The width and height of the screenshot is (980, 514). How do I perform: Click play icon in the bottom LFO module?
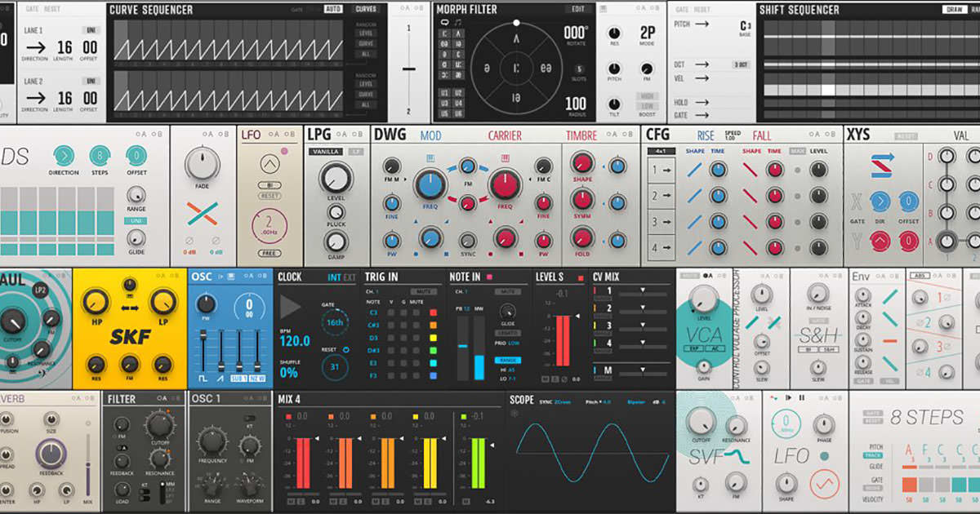pyautogui.click(x=787, y=397)
